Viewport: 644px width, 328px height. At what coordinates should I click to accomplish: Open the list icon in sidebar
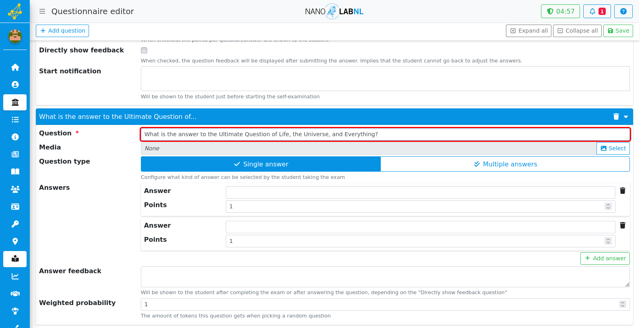tap(15, 120)
